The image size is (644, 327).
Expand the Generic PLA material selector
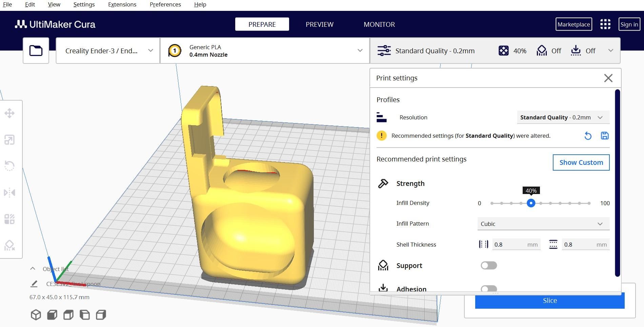click(265, 51)
